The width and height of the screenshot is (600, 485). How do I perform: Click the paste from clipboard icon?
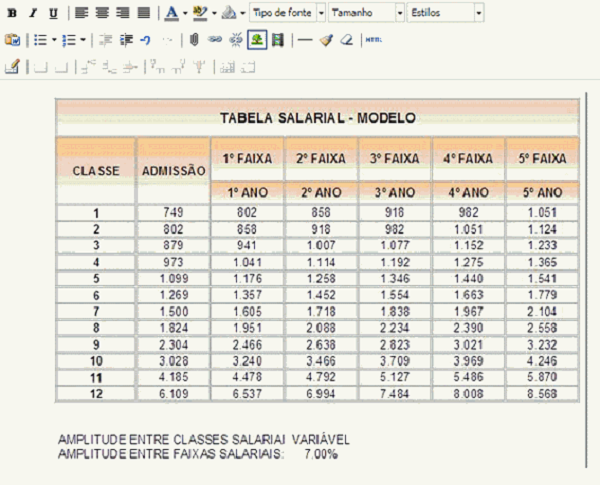[12, 40]
